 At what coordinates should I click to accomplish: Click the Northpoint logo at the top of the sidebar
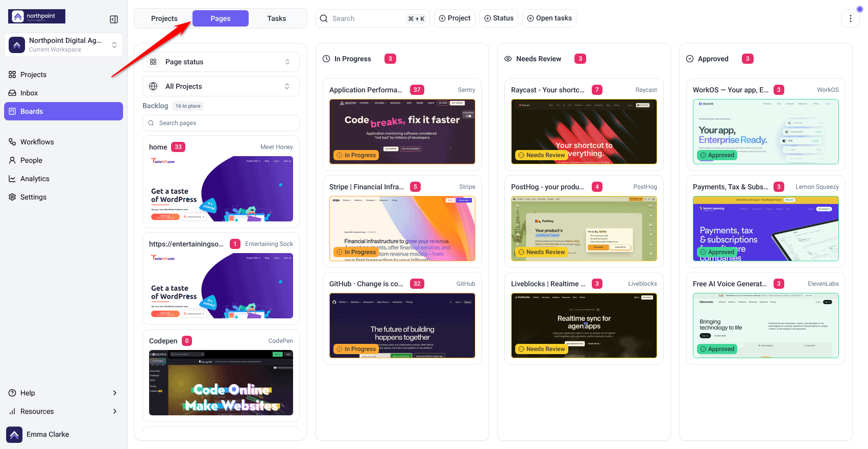point(37,16)
